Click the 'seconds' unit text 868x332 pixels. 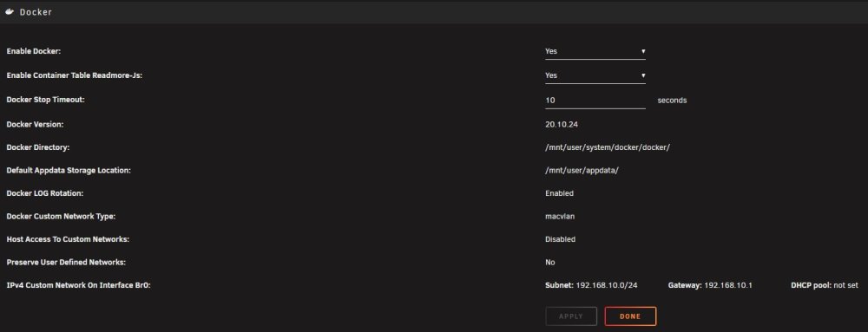(x=672, y=101)
